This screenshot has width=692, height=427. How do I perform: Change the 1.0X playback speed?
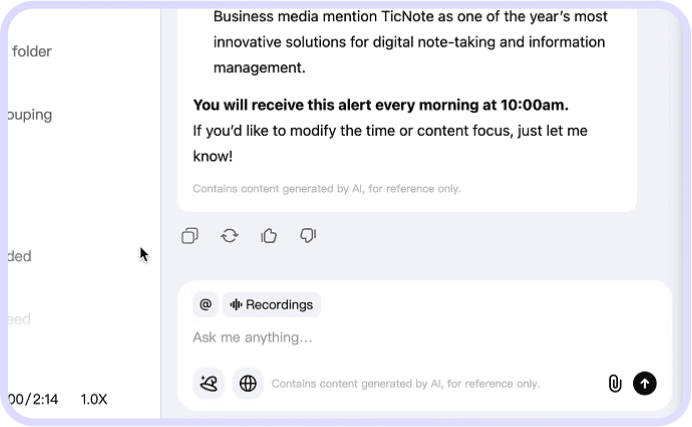94,399
